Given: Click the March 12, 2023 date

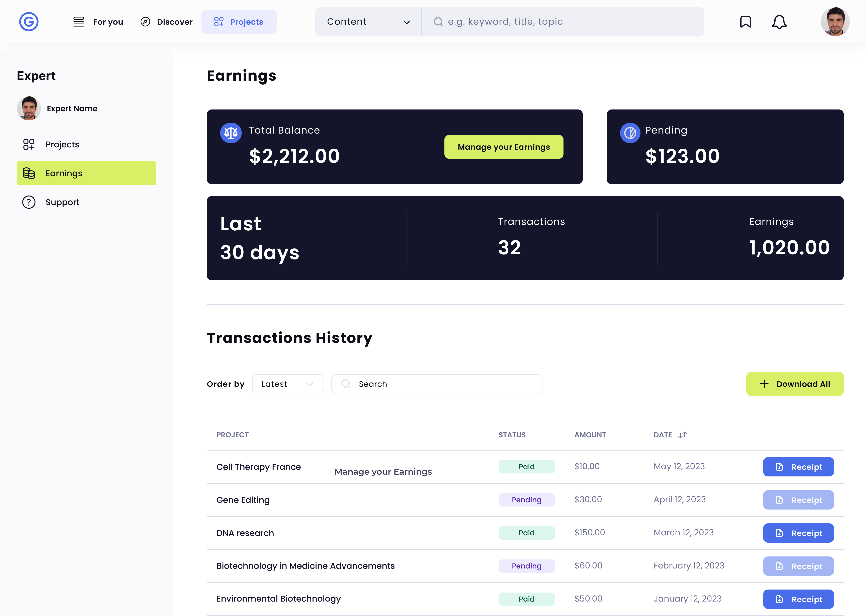Looking at the screenshot, I should tap(684, 533).
